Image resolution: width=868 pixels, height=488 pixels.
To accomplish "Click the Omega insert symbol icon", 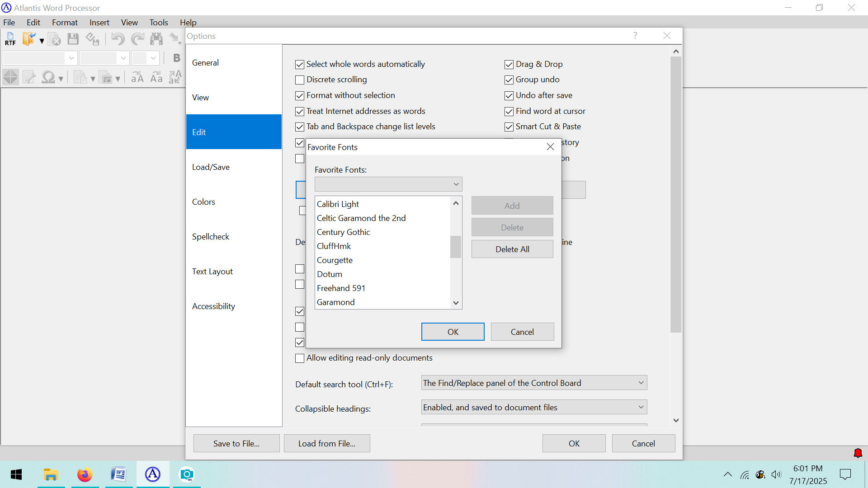I will click(x=48, y=77).
